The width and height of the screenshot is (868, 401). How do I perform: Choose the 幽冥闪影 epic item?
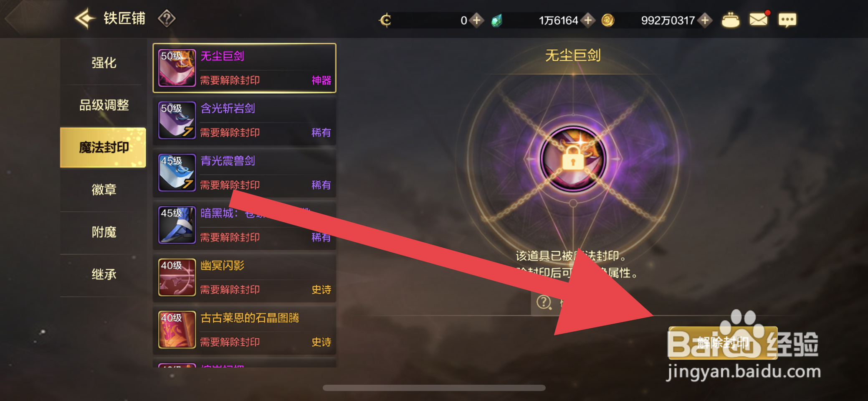tap(245, 277)
